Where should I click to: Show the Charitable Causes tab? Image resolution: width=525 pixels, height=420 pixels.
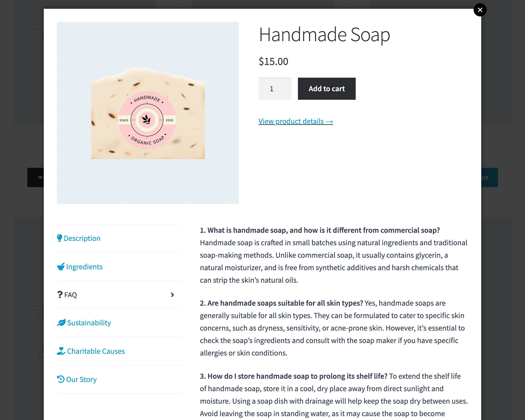119,351
